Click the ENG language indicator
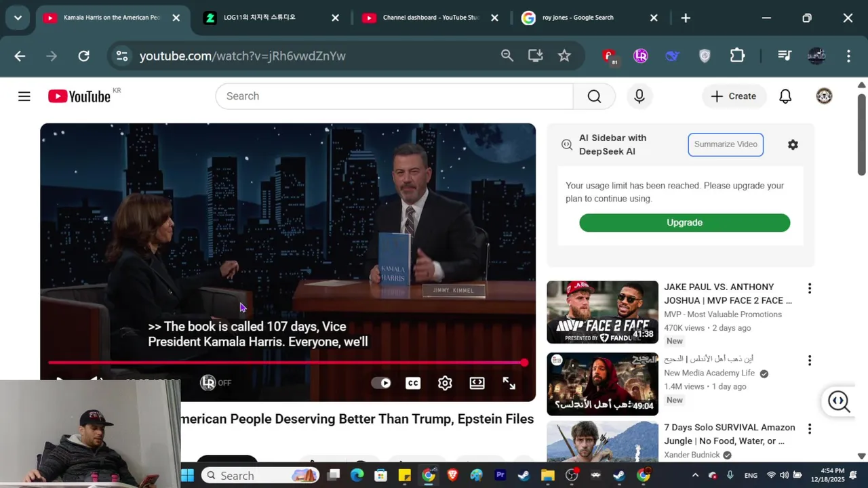The image size is (868, 488). pos(751,475)
